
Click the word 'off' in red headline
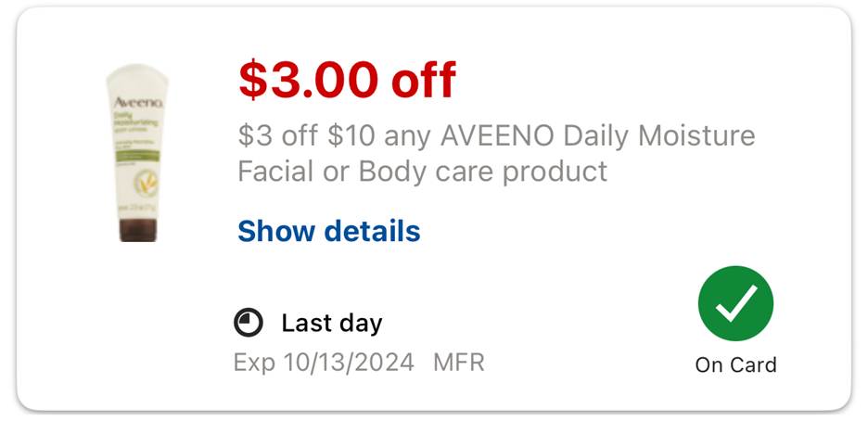click(x=424, y=81)
